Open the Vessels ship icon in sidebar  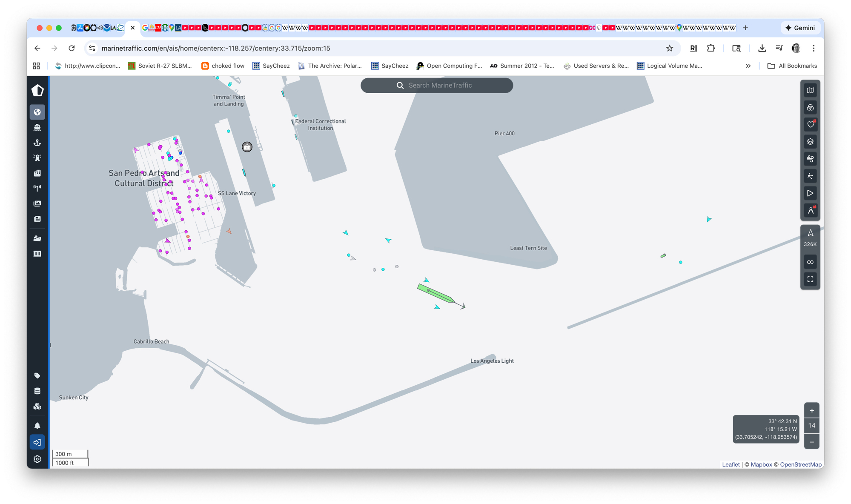(37, 127)
